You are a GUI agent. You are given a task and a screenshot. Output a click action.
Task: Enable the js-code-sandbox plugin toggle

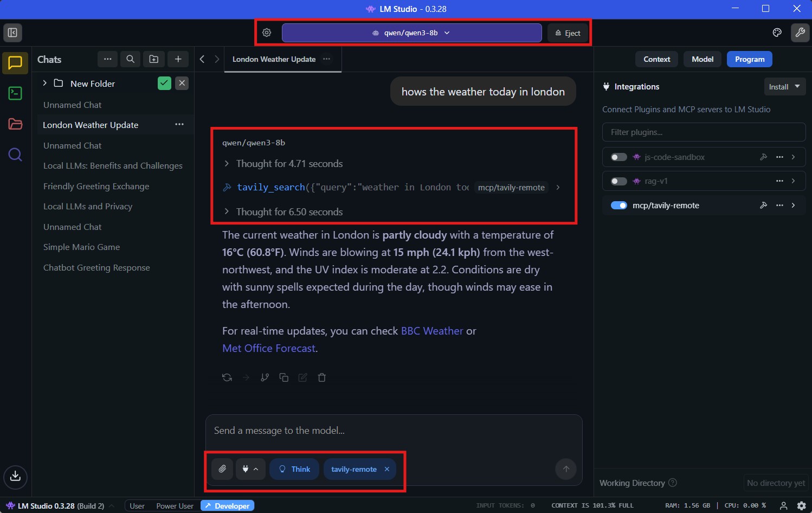pos(618,157)
